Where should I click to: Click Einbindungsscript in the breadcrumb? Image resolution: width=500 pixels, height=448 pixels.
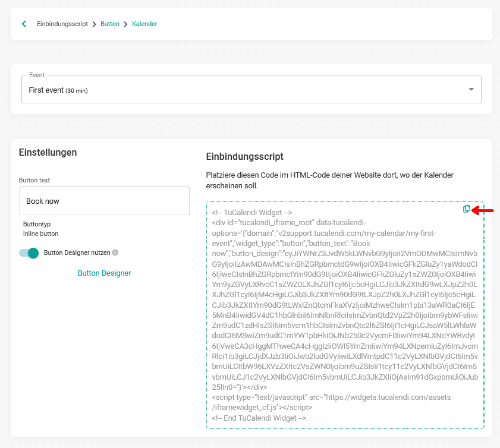point(62,24)
